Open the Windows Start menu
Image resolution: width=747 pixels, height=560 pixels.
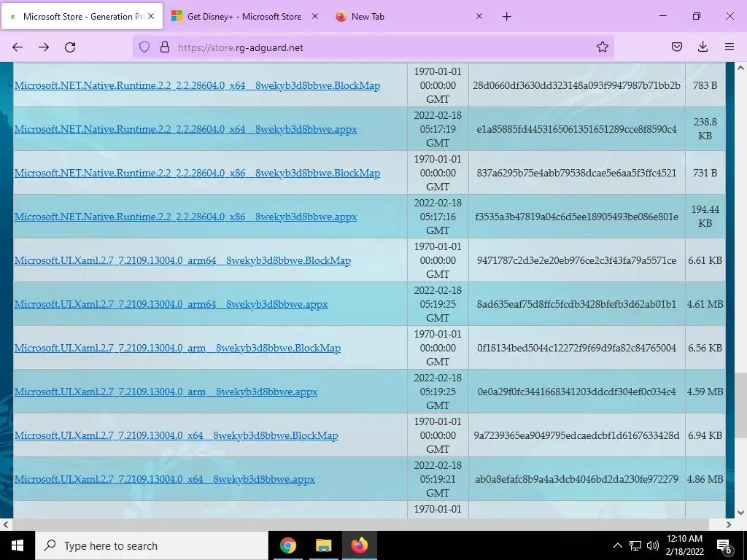(x=18, y=545)
